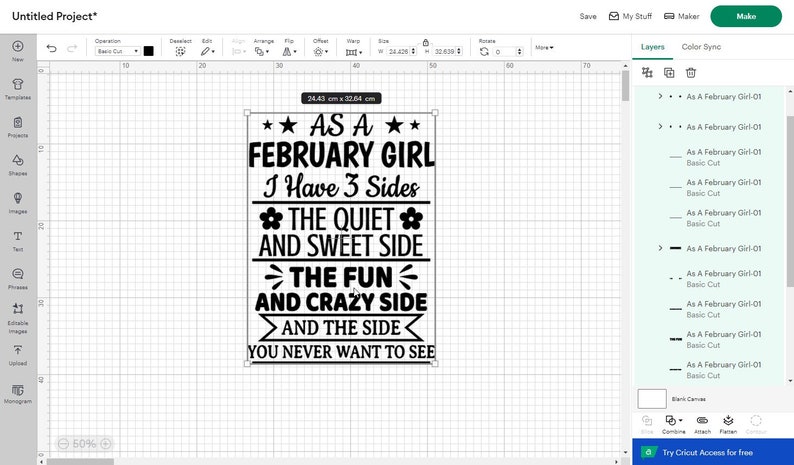
Task: Click the width size input field
Action: pos(399,51)
